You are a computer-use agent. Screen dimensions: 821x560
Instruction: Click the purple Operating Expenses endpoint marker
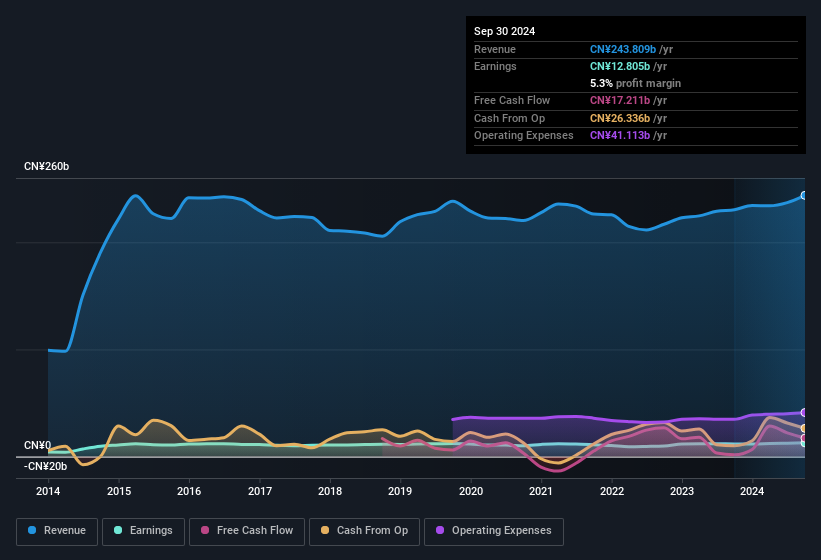[x=803, y=412]
